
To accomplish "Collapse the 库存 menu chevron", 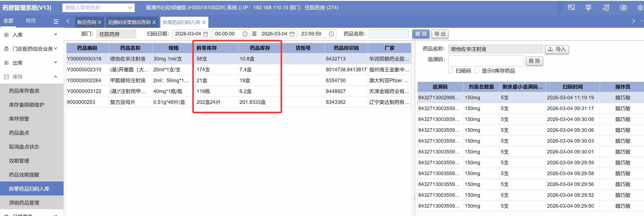I will pyautogui.click(x=56, y=76).
